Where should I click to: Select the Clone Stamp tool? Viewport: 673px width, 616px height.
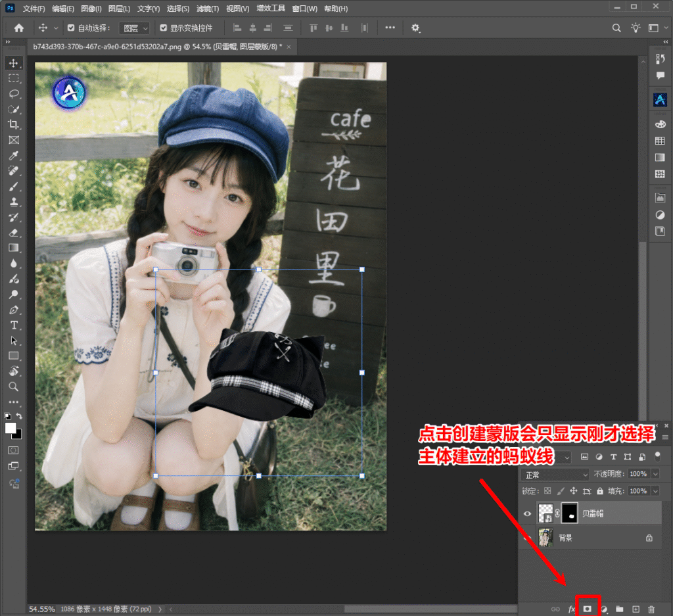[x=14, y=202]
